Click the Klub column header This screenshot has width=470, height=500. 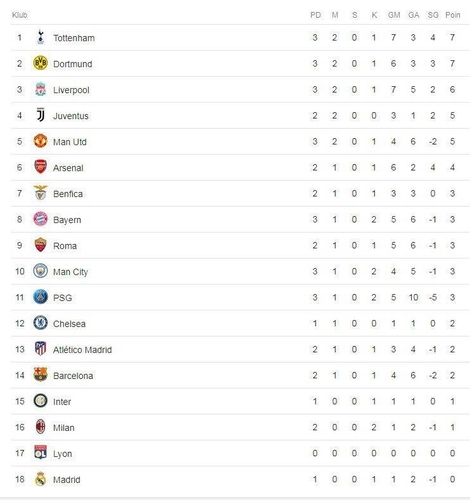[19, 15]
